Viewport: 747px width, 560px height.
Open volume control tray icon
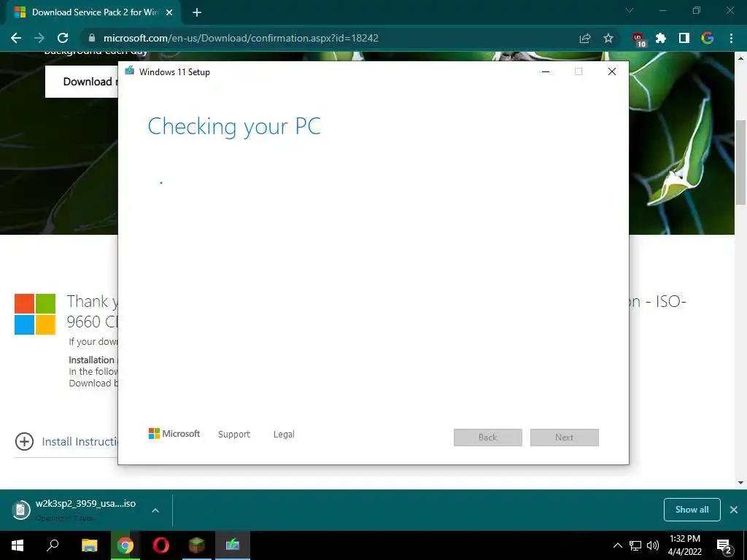pos(653,545)
